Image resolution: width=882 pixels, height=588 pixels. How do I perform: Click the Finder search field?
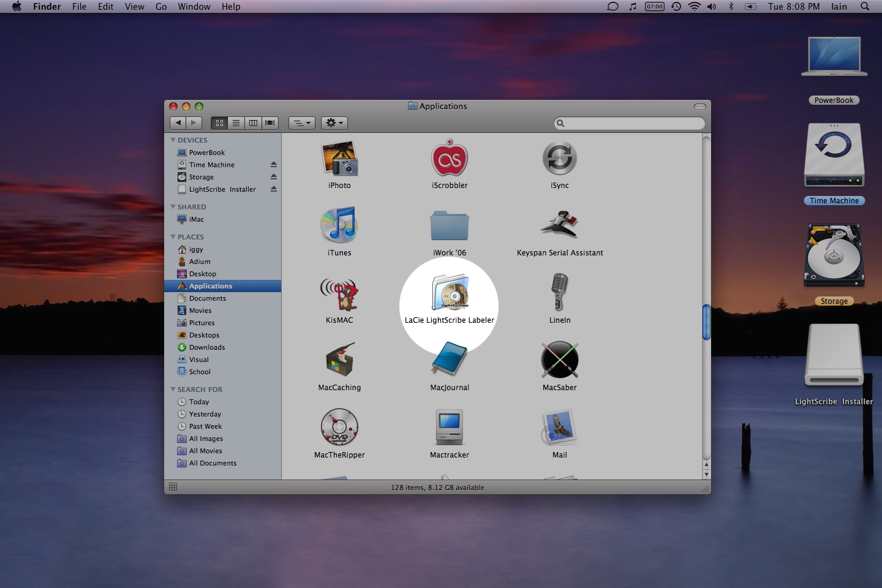pos(630,123)
